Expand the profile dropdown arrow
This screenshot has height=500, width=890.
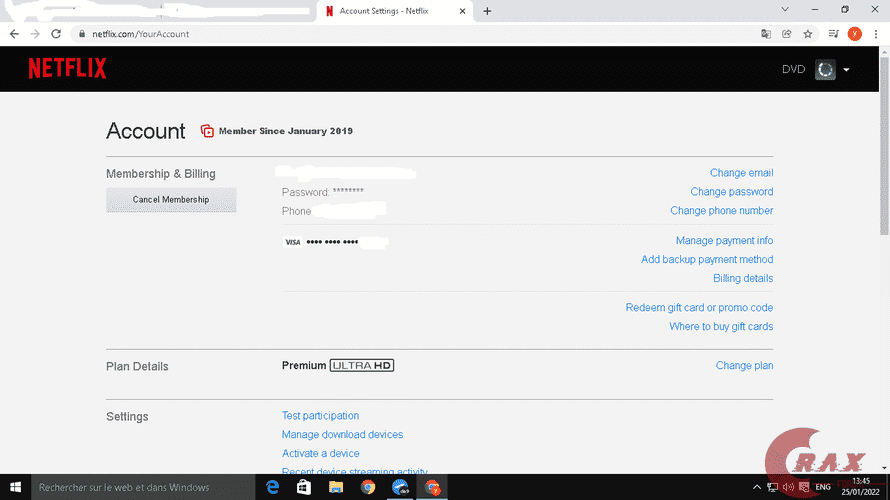(846, 70)
